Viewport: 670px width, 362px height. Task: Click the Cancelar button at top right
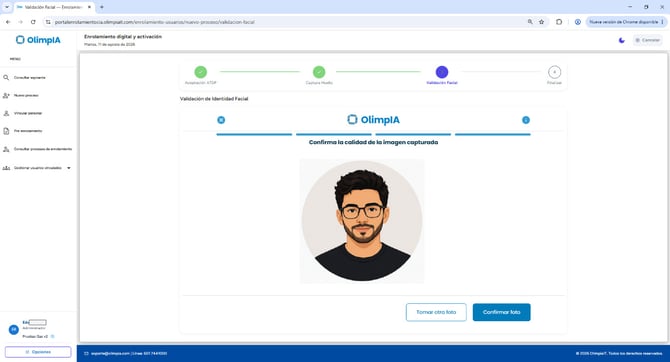coord(647,40)
